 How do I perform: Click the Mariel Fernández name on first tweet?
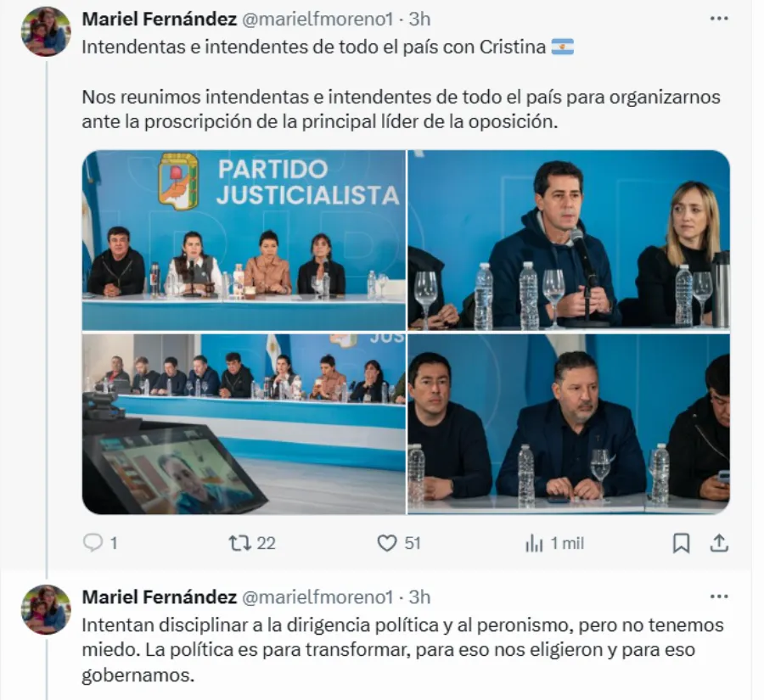tap(160, 19)
